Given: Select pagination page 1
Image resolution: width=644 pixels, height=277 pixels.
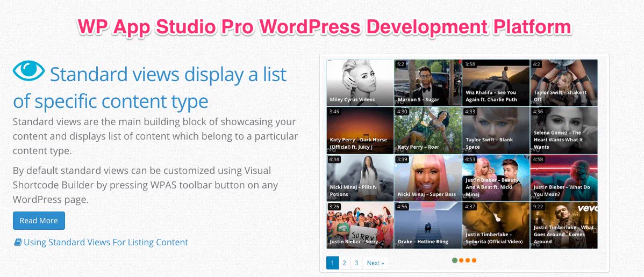Looking at the screenshot, I should [332, 263].
